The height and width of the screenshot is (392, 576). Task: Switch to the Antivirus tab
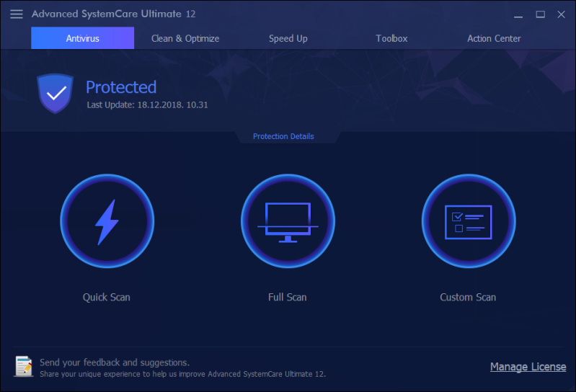(82, 38)
